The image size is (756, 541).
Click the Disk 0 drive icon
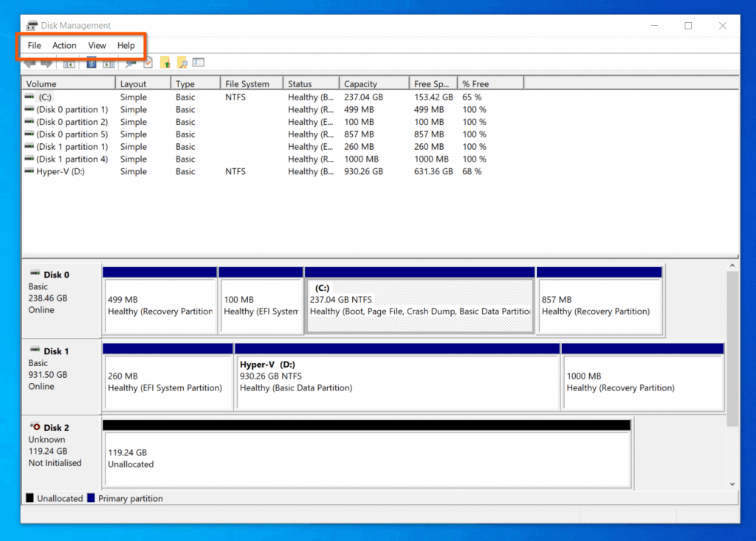coord(35,273)
